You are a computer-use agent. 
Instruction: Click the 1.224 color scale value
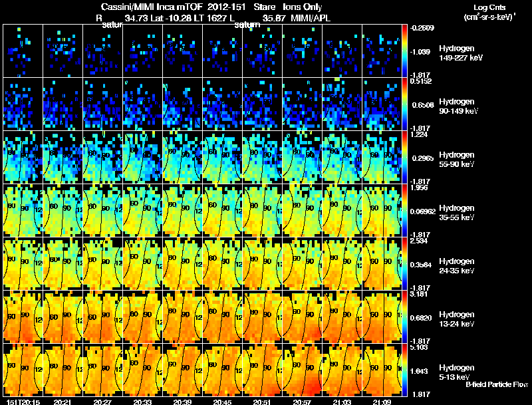pyautogui.click(x=419, y=134)
